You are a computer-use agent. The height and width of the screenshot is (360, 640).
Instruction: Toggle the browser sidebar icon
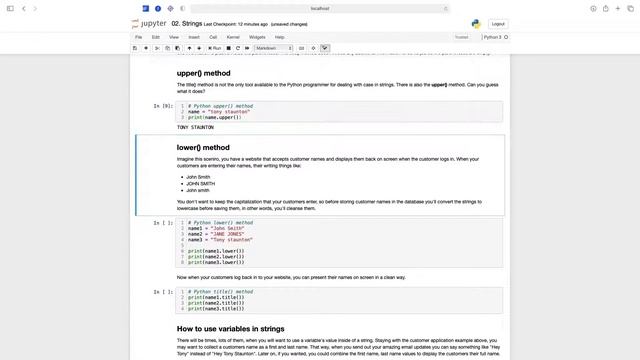pyautogui.click(x=10, y=8)
